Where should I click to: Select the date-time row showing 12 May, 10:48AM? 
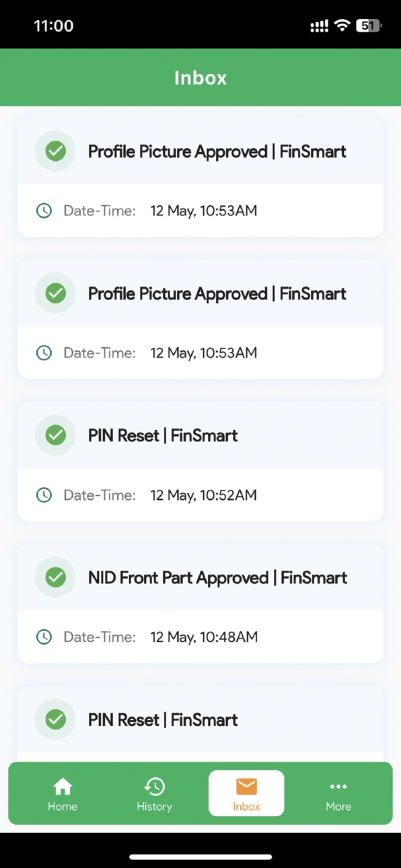[200, 637]
